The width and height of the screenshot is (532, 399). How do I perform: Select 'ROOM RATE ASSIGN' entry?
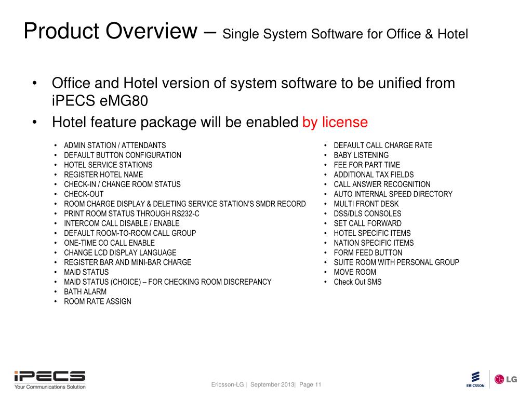coord(97,301)
